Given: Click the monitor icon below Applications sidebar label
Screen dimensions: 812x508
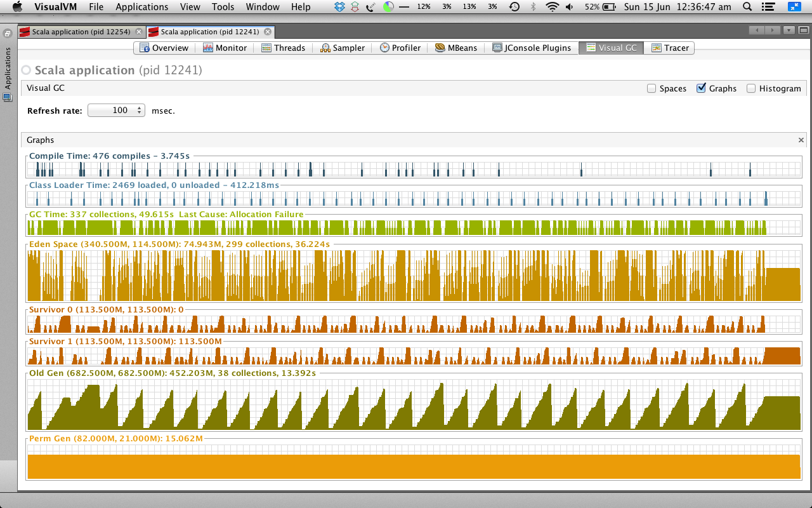Looking at the screenshot, I should point(8,97).
